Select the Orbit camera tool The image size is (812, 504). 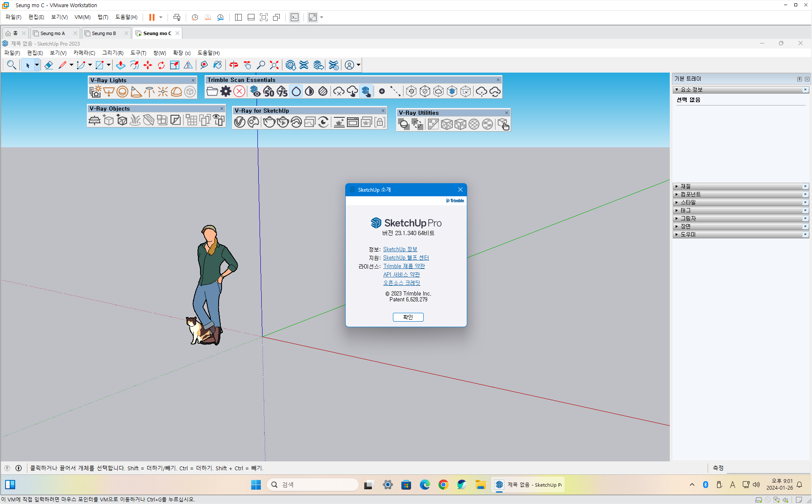pos(234,65)
